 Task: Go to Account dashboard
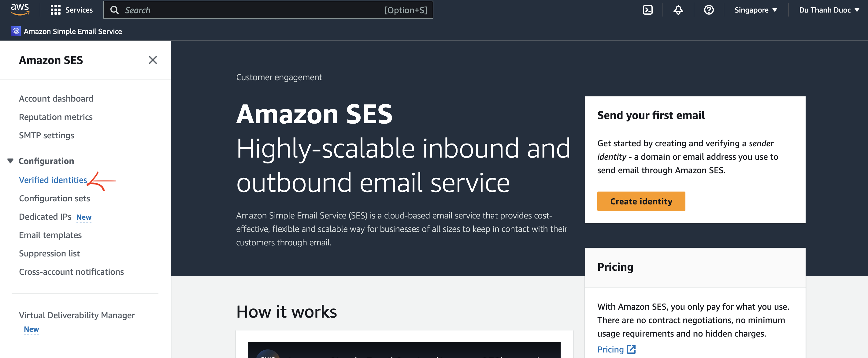click(x=56, y=99)
